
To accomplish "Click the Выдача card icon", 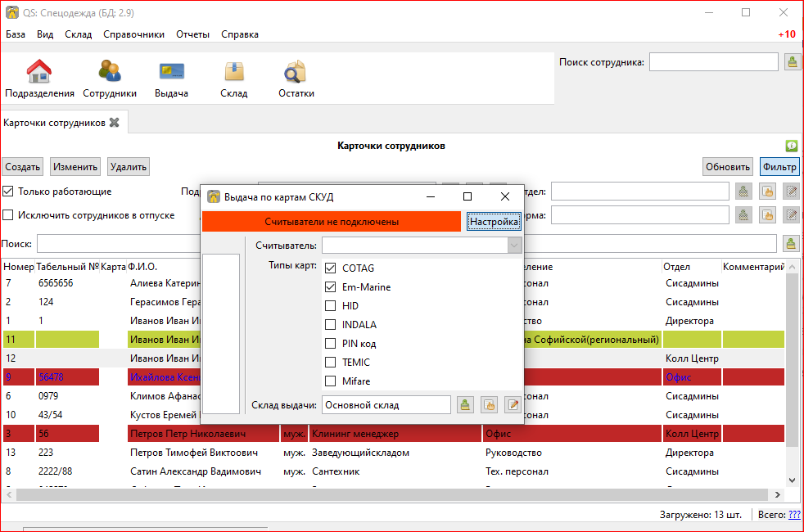I will click(171, 79).
